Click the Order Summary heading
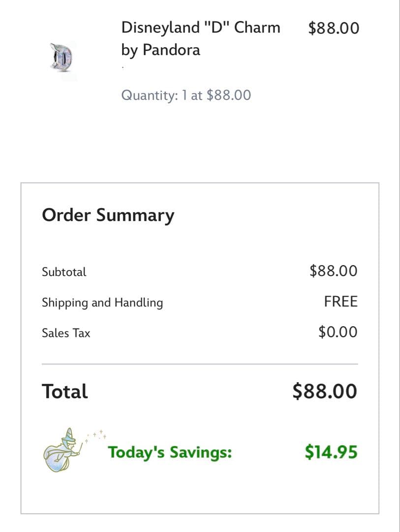The image size is (400, 532). tap(108, 215)
